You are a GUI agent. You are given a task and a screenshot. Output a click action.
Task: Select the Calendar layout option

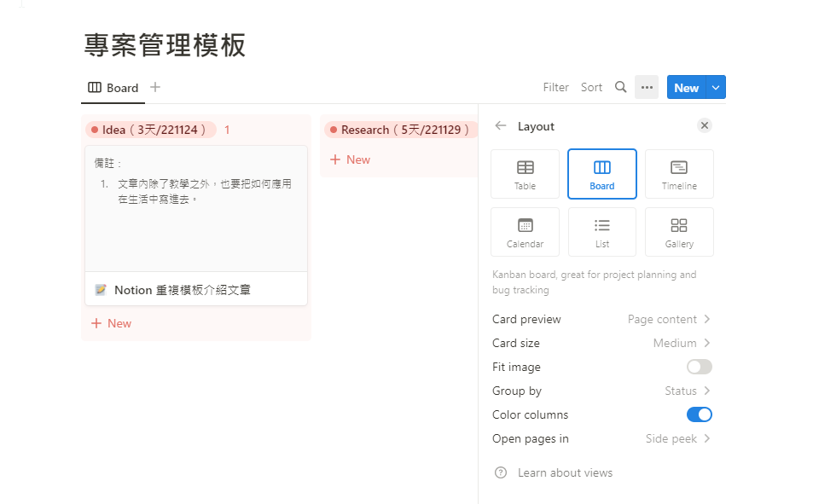click(525, 232)
